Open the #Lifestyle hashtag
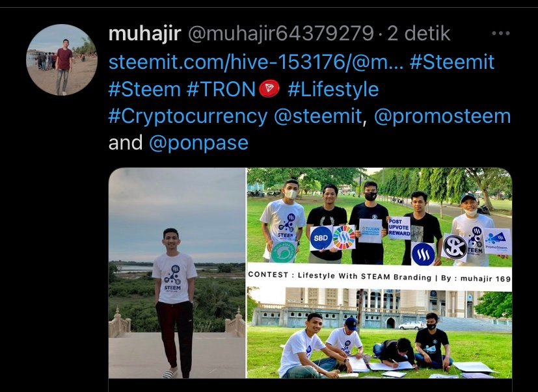The width and height of the screenshot is (538, 392). pos(333,89)
